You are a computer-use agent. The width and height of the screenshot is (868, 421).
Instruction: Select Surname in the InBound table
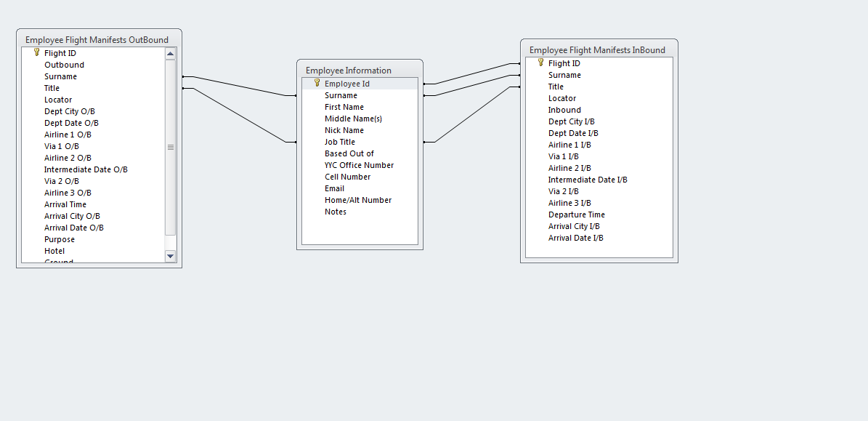564,75
